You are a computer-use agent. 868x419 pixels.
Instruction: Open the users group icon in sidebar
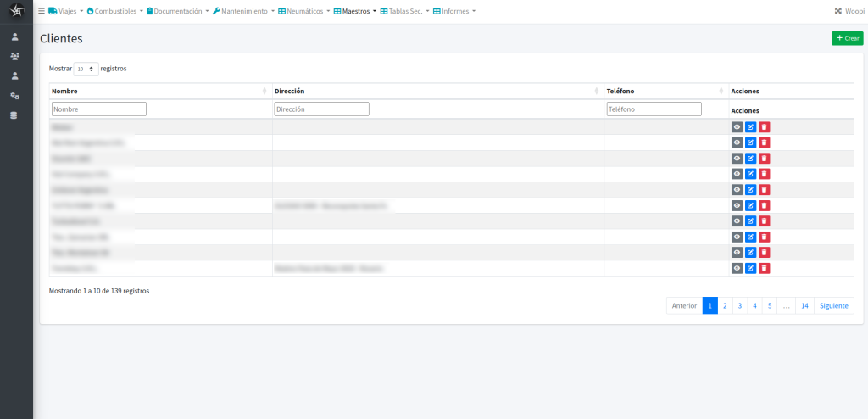pos(14,56)
